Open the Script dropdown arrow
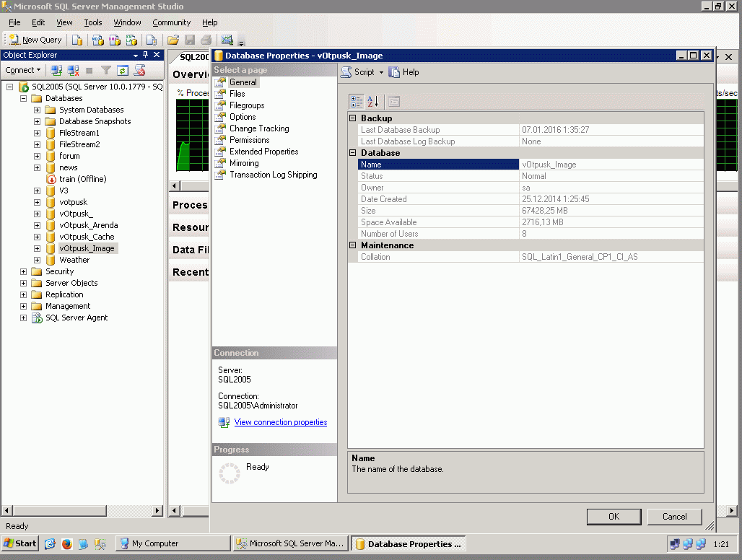This screenshot has width=742, height=560. 381,72
